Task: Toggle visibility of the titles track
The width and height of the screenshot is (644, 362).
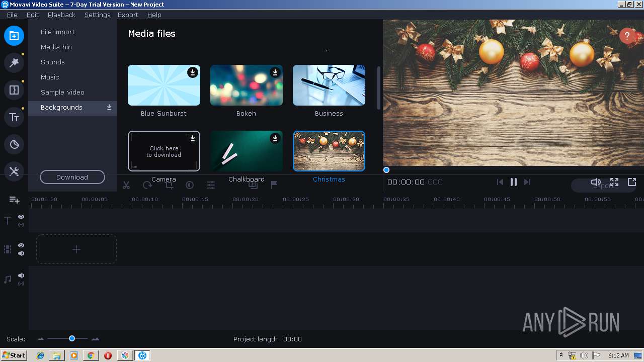Action: click(x=21, y=217)
